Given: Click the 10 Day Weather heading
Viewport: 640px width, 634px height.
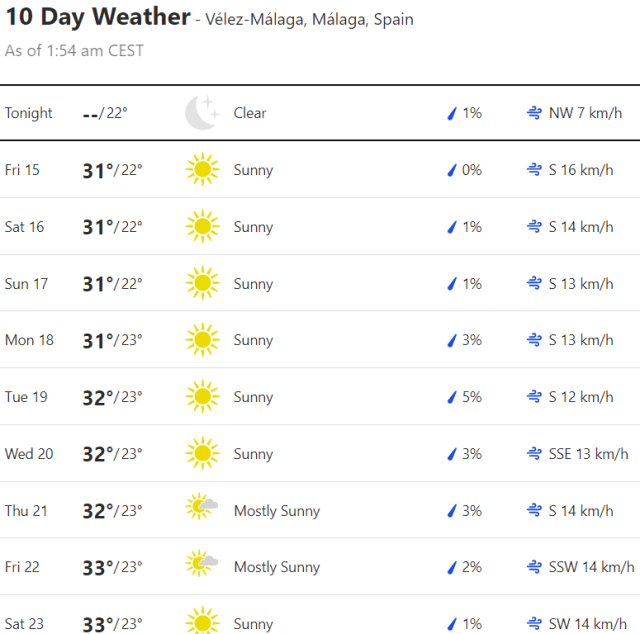Looking at the screenshot, I should point(98,18).
